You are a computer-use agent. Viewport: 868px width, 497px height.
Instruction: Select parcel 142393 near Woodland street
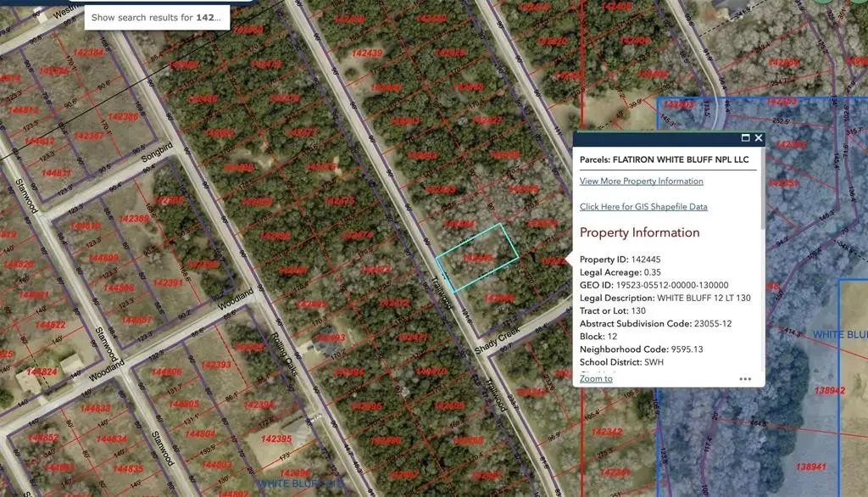tap(216, 365)
